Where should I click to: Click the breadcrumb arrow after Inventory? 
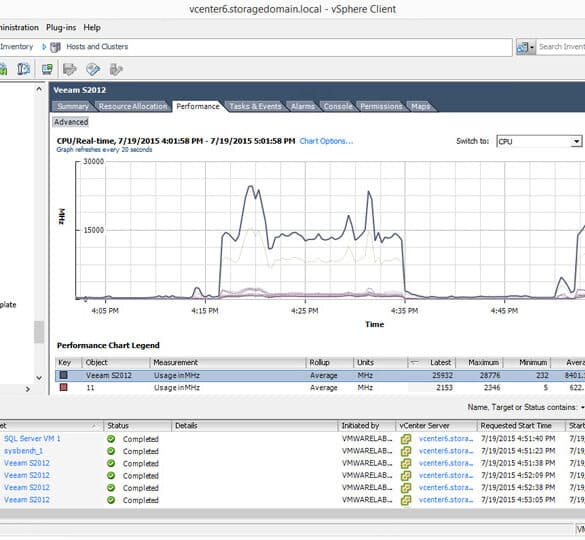click(44, 47)
